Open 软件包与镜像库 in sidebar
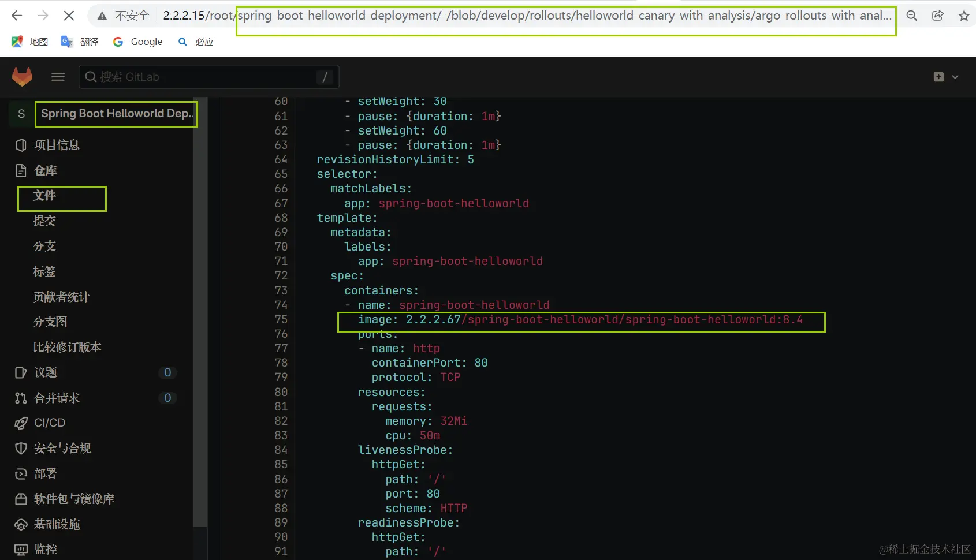976x560 pixels. tap(74, 499)
